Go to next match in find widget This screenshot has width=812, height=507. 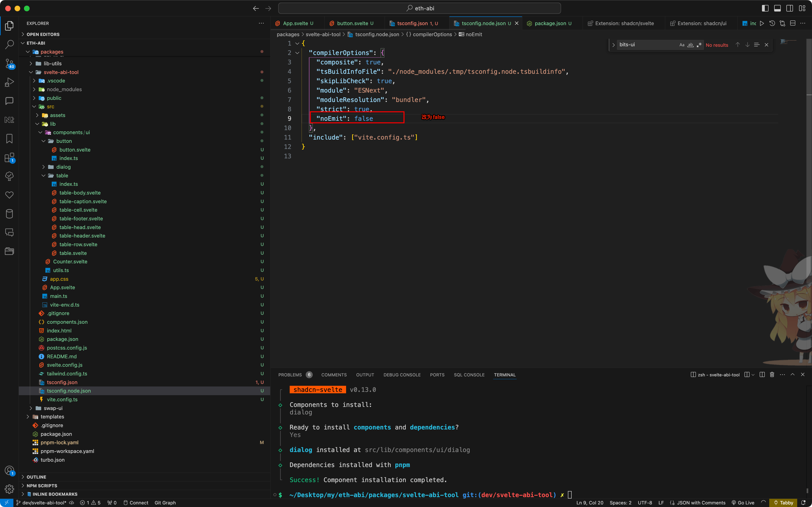point(747,45)
